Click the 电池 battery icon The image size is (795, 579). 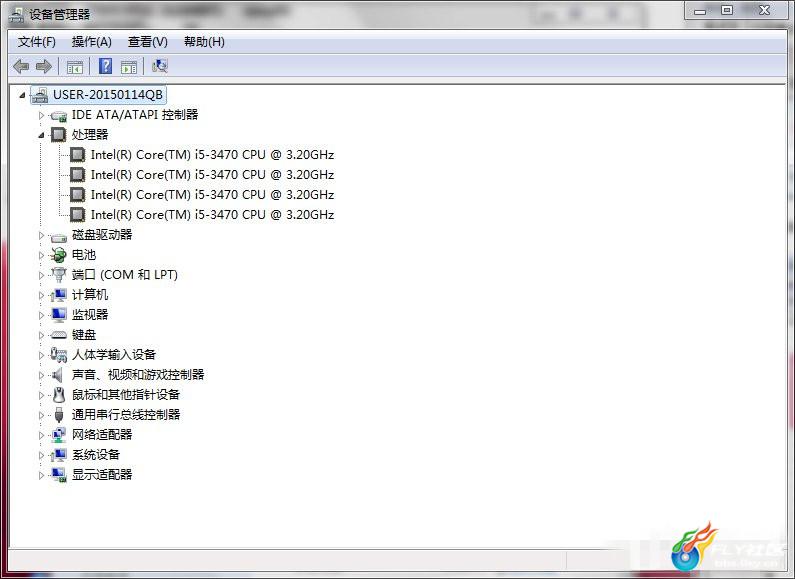pyautogui.click(x=59, y=255)
